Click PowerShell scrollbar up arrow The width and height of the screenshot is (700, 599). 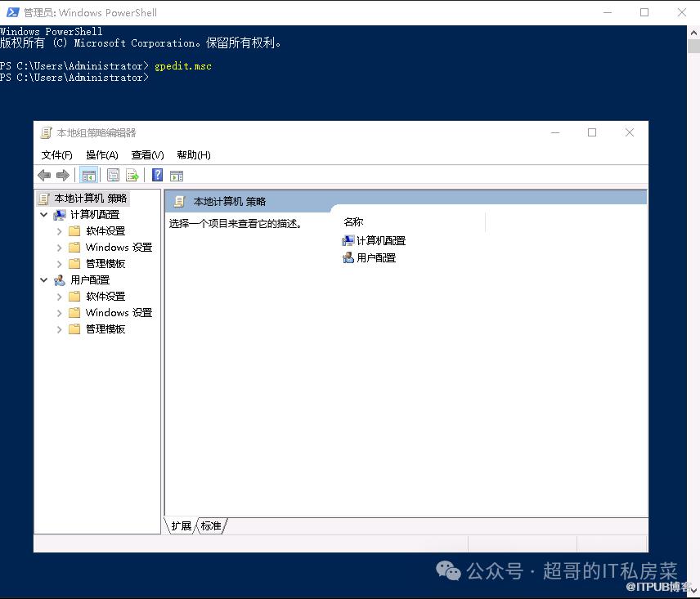click(x=693, y=33)
